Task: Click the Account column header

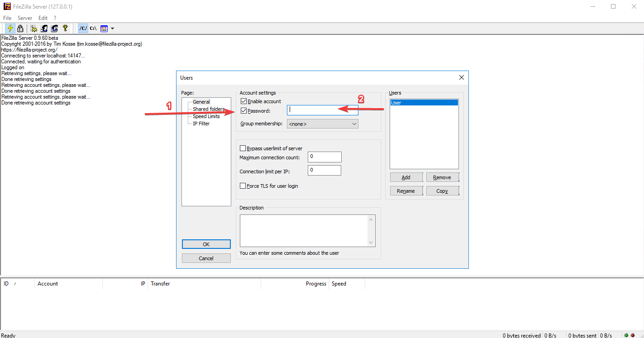Action: [x=69, y=284]
